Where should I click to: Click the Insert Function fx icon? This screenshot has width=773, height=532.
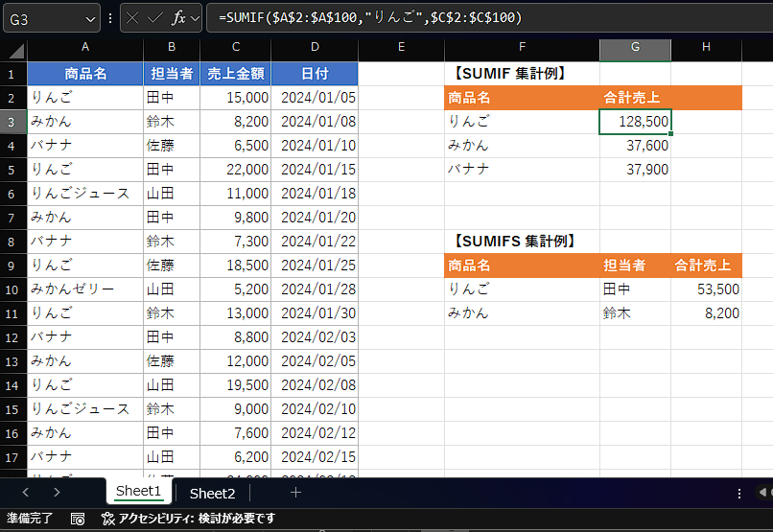pyautogui.click(x=178, y=18)
